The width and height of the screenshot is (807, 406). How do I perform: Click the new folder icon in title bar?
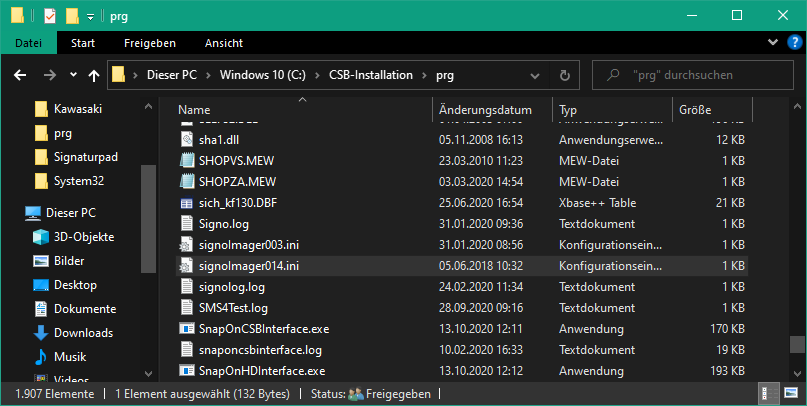tap(72, 16)
